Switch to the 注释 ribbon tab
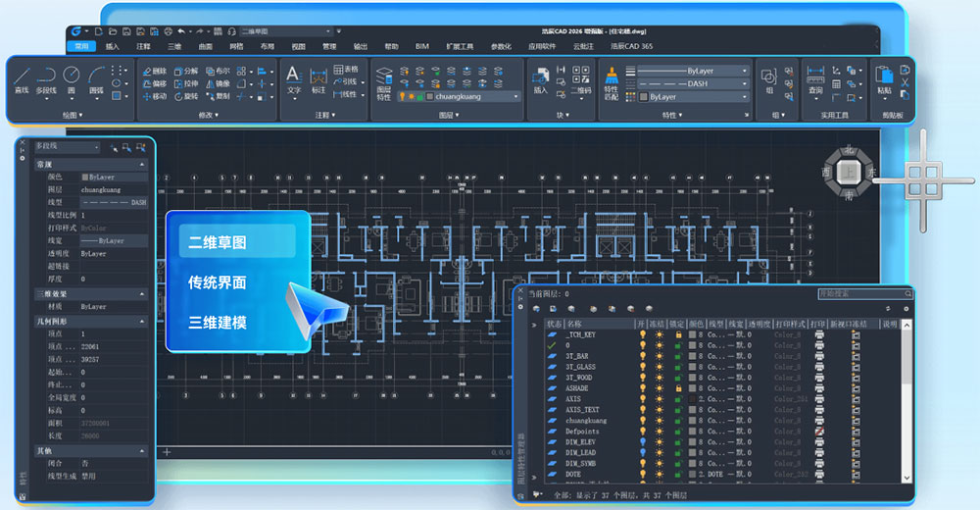980x510 pixels. tap(143, 46)
